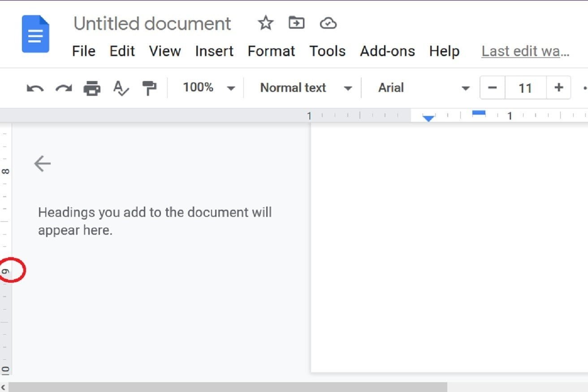Image resolution: width=588 pixels, height=392 pixels.
Task: Activate the paint format tool
Action: point(149,88)
